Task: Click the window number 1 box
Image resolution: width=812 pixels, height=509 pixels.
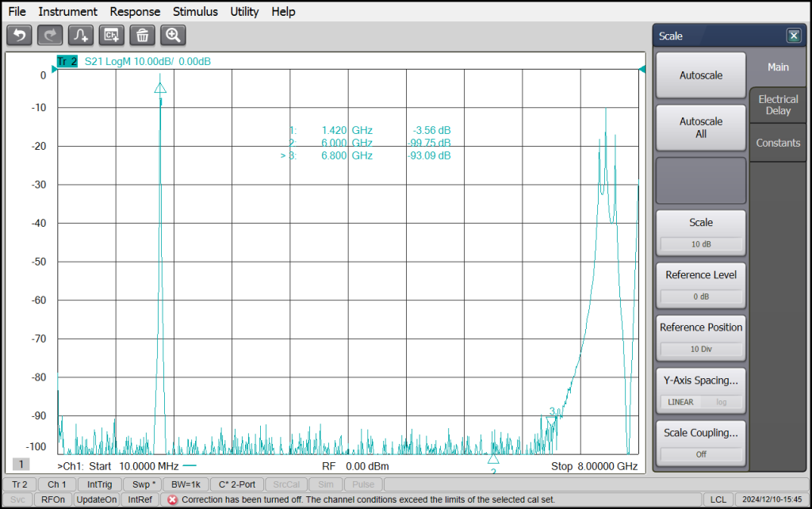Action: click(21, 464)
